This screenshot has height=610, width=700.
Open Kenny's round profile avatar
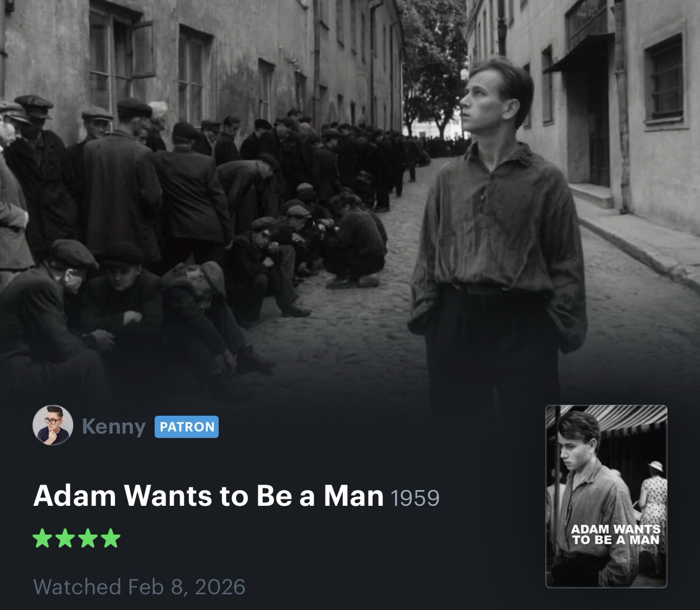coord(53,425)
